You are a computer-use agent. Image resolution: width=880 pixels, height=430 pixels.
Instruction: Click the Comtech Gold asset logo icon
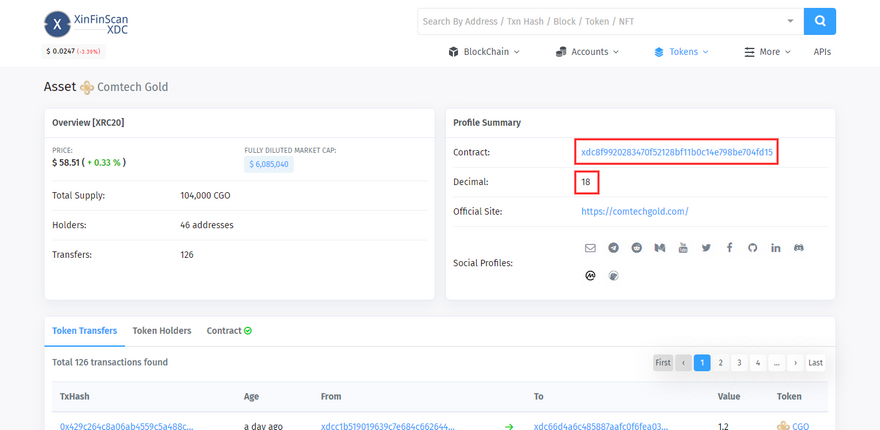point(86,88)
